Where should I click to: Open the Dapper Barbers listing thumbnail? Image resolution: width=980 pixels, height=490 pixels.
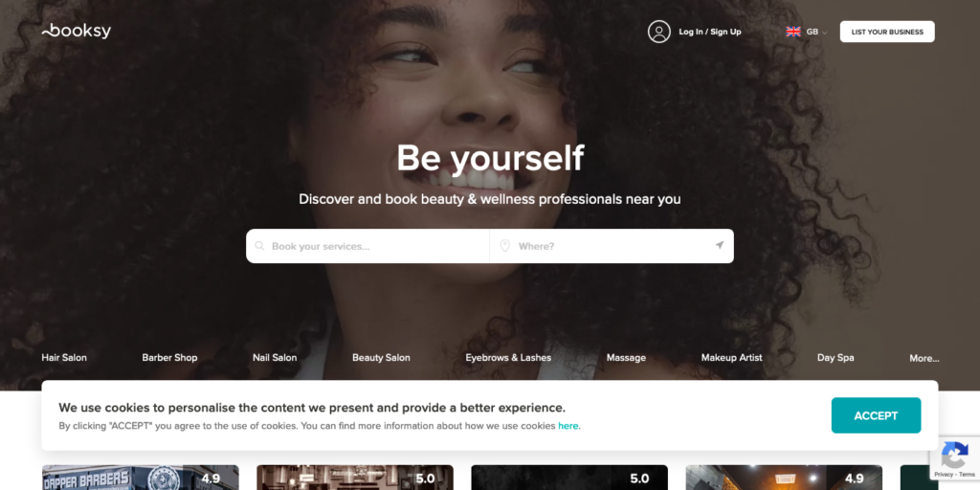(x=140, y=478)
